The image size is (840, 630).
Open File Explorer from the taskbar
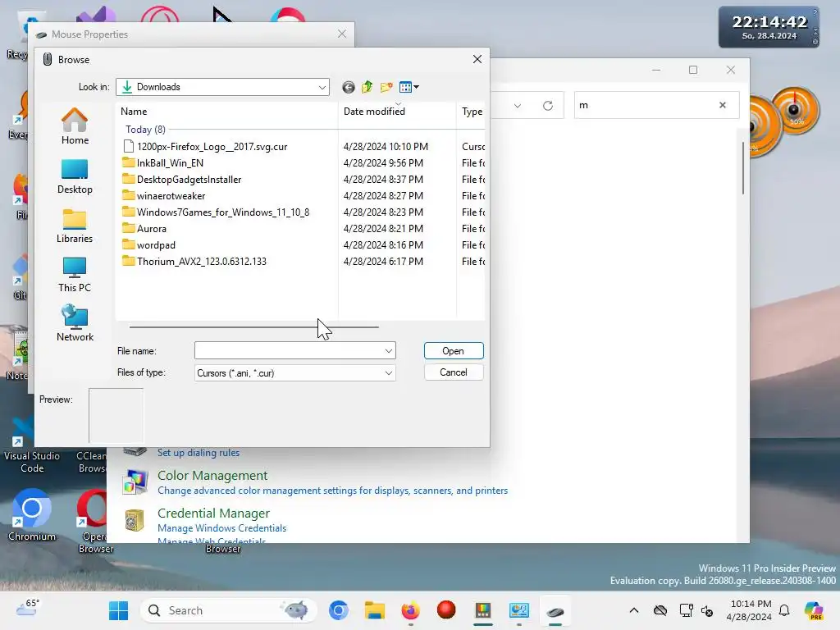click(x=374, y=610)
